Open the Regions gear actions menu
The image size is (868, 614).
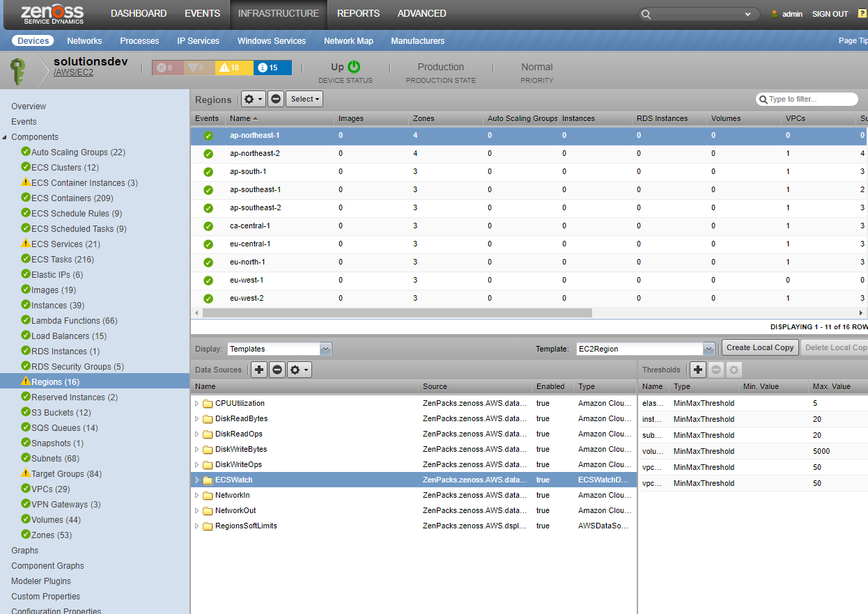[x=253, y=100]
